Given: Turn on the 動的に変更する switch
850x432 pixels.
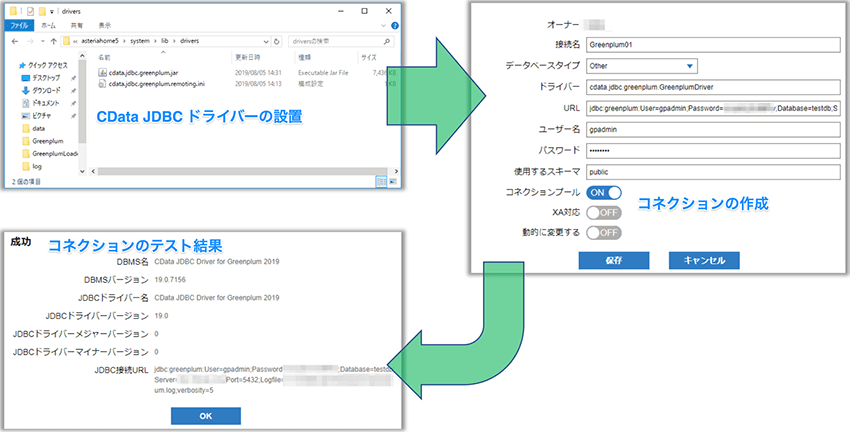Looking at the screenshot, I should pyautogui.click(x=603, y=233).
